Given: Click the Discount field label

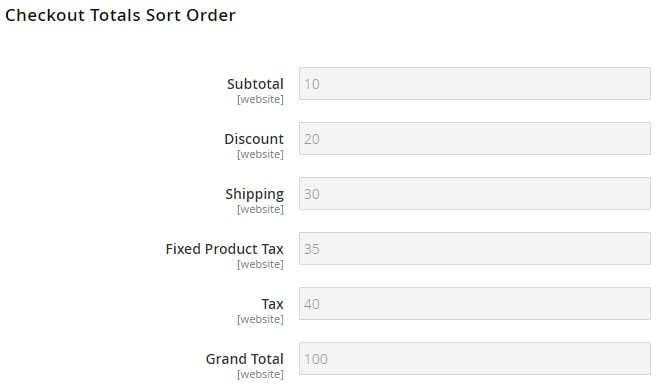Looking at the screenshot, I should click(x=254, y=139).
